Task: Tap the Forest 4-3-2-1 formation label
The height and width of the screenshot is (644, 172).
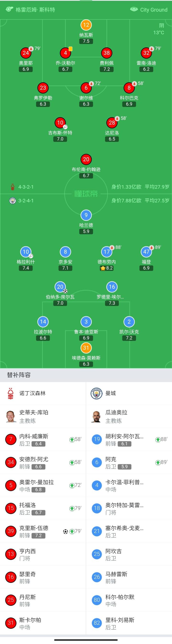Action: tap(26, 187)
